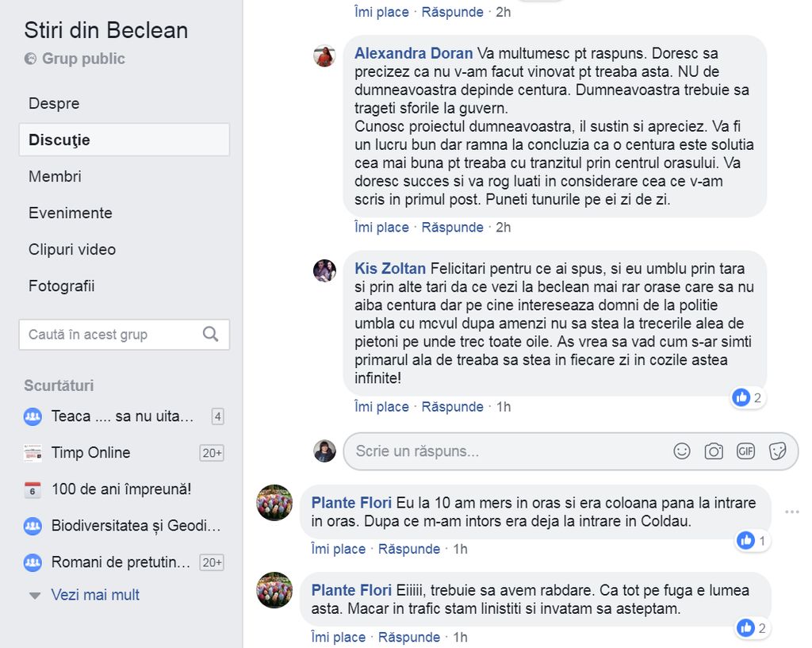Open Alexandra Doran's profile name link
Viewport: 812px width, 648px height.
[x=413, y=54]
